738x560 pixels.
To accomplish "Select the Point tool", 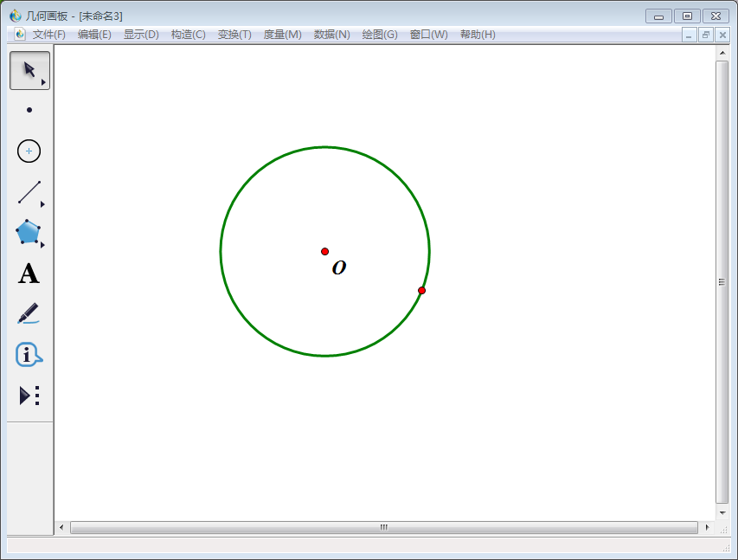I will 29,110.
